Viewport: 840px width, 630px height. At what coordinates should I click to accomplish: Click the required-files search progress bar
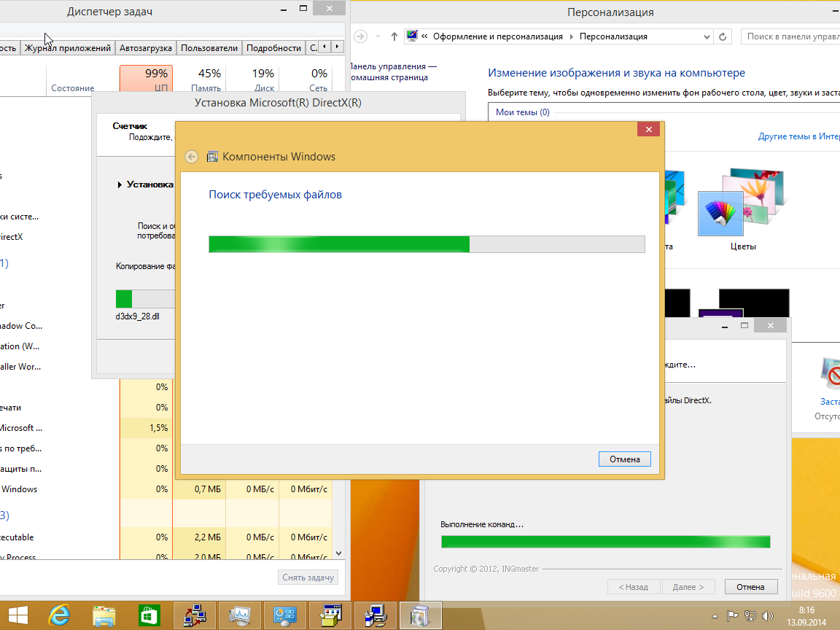point(427,244)
